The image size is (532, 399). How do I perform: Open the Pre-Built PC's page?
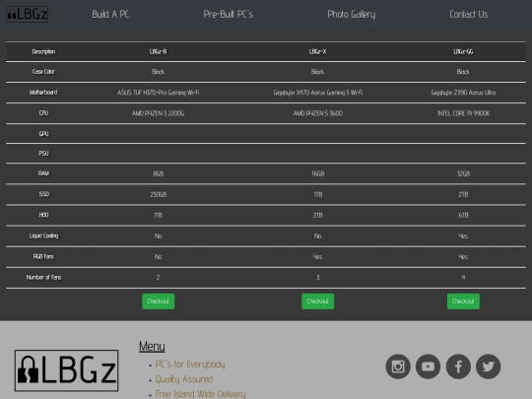pyautogui.click(x=229, y=14)
